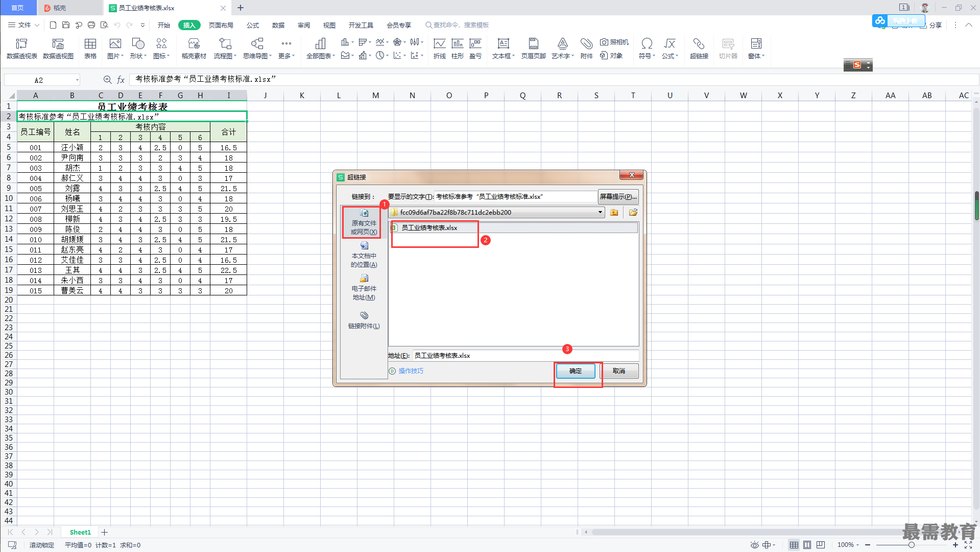
Task: Click the browse for file folder icon
Action: (633, 213)
